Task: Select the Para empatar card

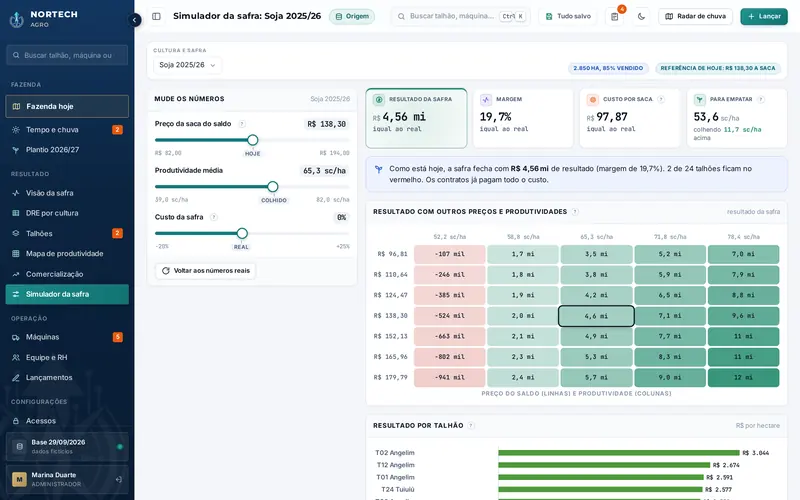Action: (x=737, y=118)
